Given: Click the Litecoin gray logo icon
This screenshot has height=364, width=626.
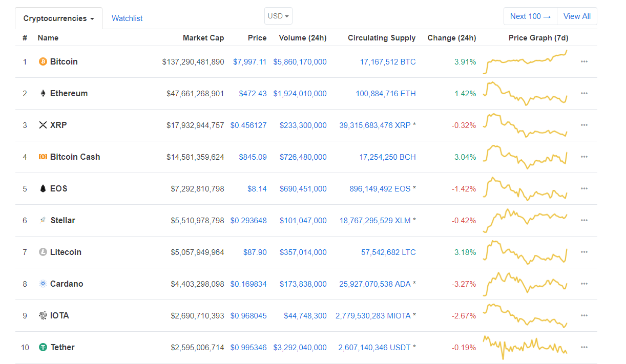Looking at the screenshot, I should click(43, 252).
